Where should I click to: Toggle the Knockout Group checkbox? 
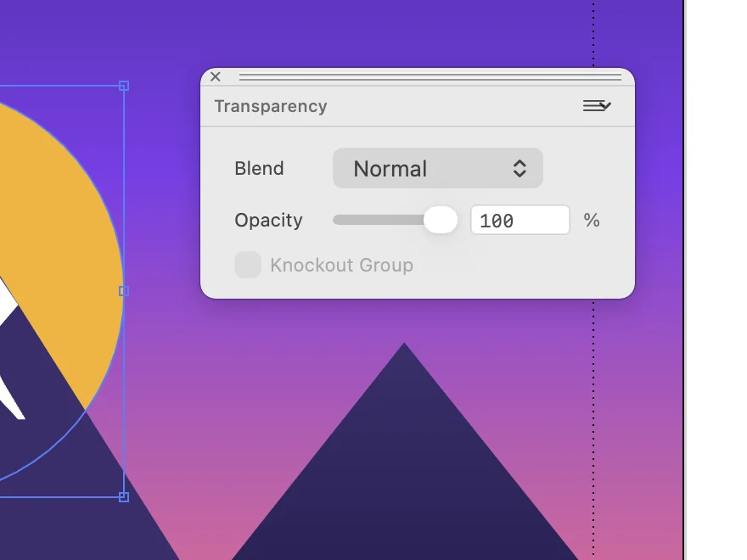point(248,265)
